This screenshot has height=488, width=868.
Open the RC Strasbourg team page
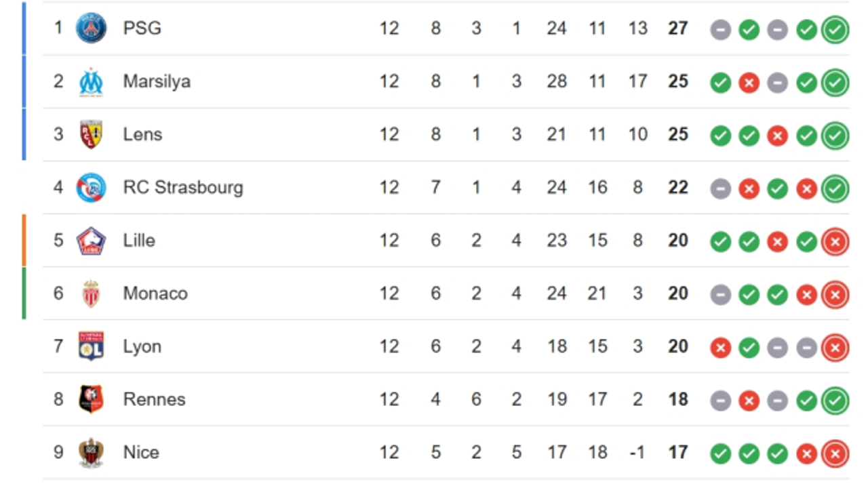click(183, 187)
